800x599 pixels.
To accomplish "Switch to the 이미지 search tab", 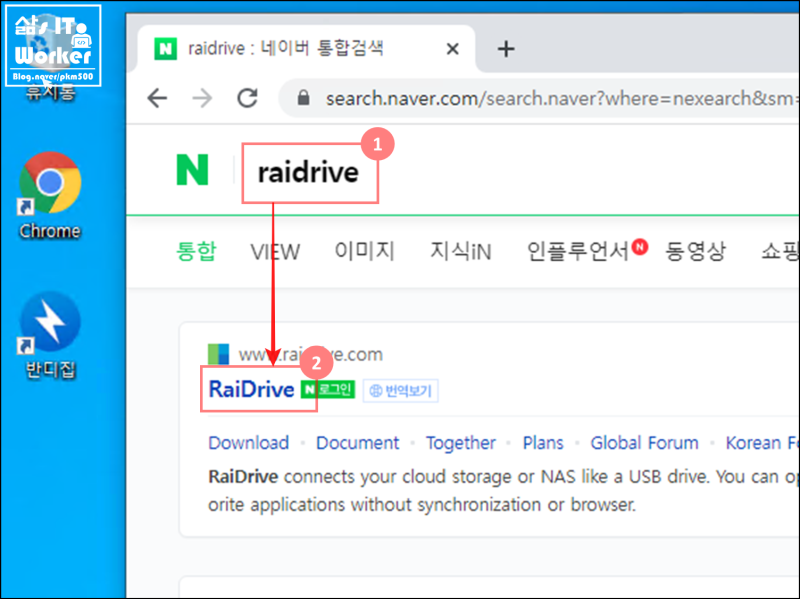I will click(364, 251).
